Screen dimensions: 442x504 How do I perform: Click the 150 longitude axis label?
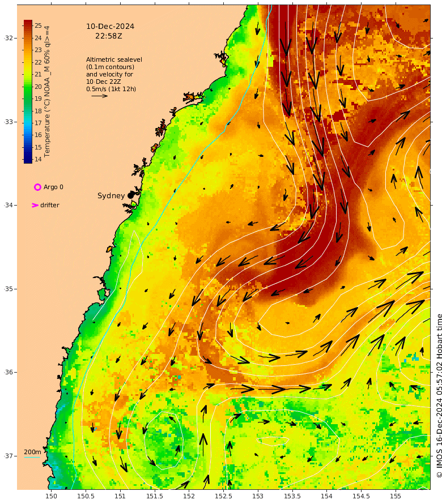point(51,496)
